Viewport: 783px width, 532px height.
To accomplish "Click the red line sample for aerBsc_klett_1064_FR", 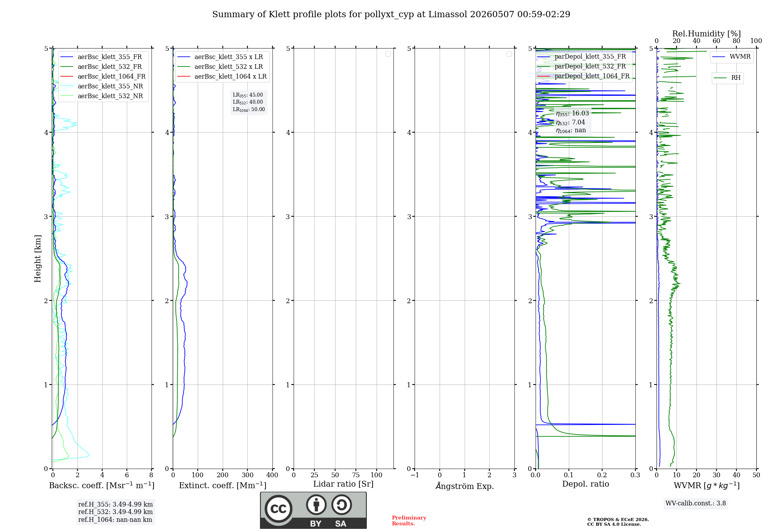I will tap(67, 77).
